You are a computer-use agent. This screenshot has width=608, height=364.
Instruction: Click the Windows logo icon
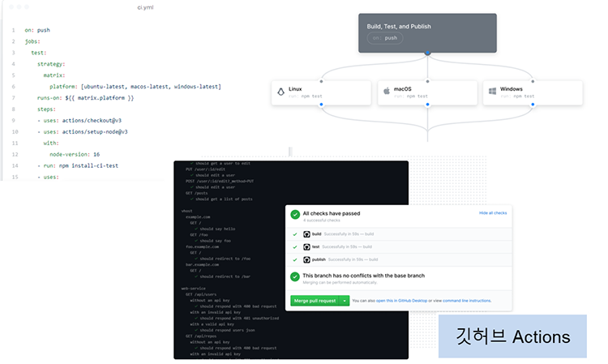click(x=491, y=92)
